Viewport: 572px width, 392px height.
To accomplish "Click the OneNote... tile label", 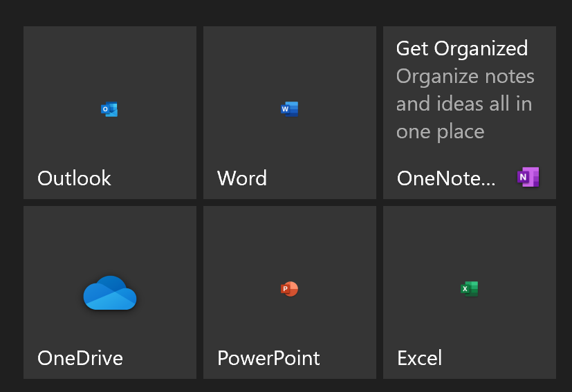I will (446, 178).
